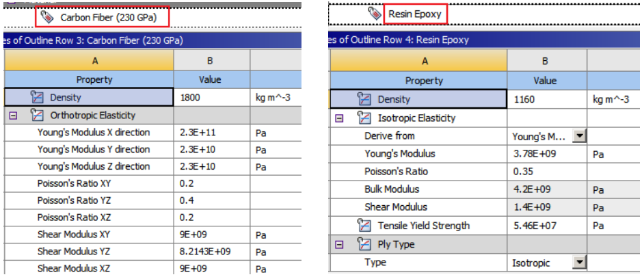Click Poisson's Ratio YZ value 0.4
This screenshot has width=644, height=277.
coord(212,200)
